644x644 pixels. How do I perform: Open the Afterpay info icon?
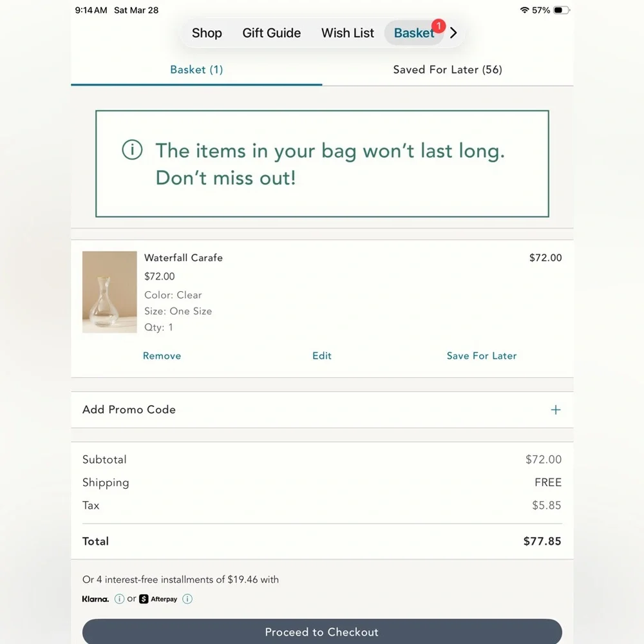coord(187,599)
